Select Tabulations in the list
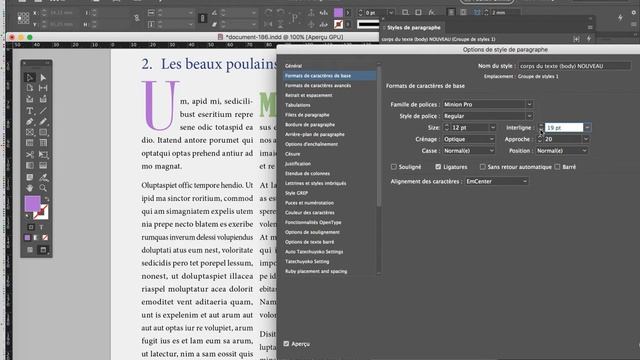 (298, 105)
